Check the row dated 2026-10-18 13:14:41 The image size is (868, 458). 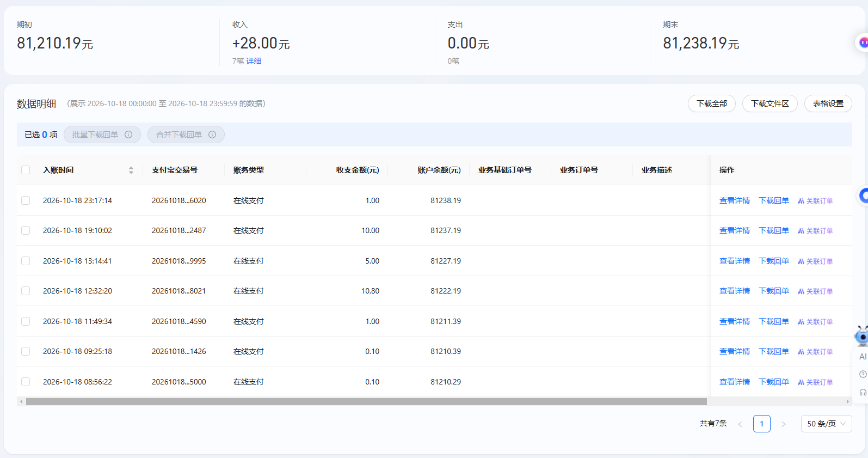26,261
